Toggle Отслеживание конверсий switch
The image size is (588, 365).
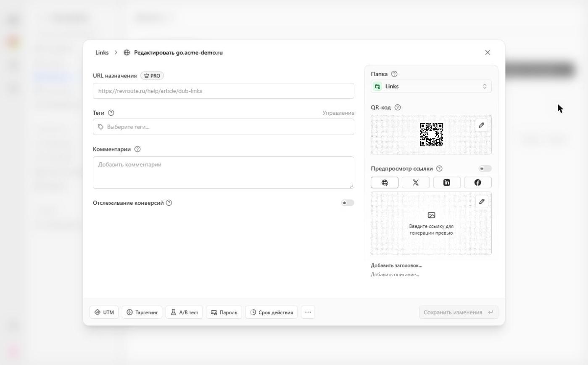click(x=348, y=203)
